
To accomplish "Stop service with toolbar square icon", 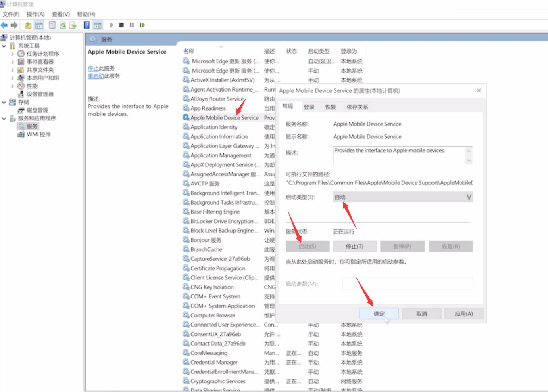I will [121, 25].
